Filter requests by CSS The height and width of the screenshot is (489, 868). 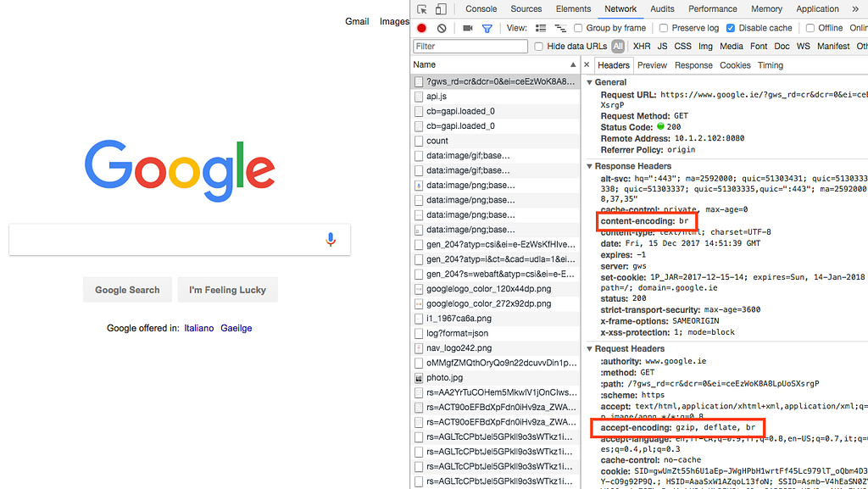coord(682,47)
